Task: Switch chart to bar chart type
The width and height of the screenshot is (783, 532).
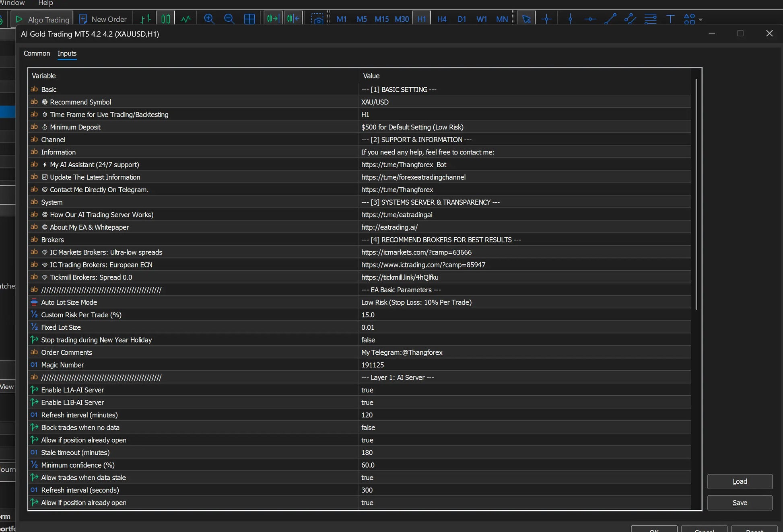Action: [x=146, y=18]
